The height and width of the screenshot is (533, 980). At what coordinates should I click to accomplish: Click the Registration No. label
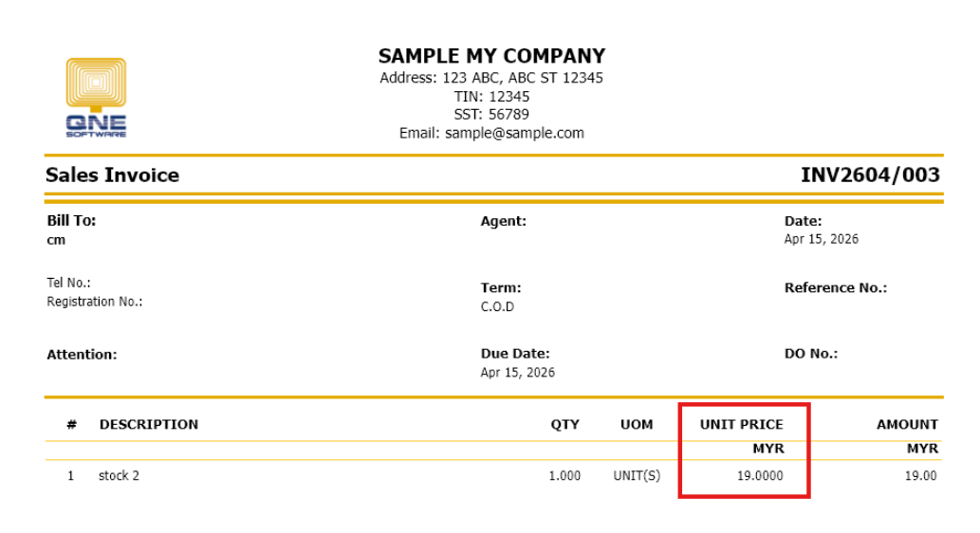coord(94,302)
